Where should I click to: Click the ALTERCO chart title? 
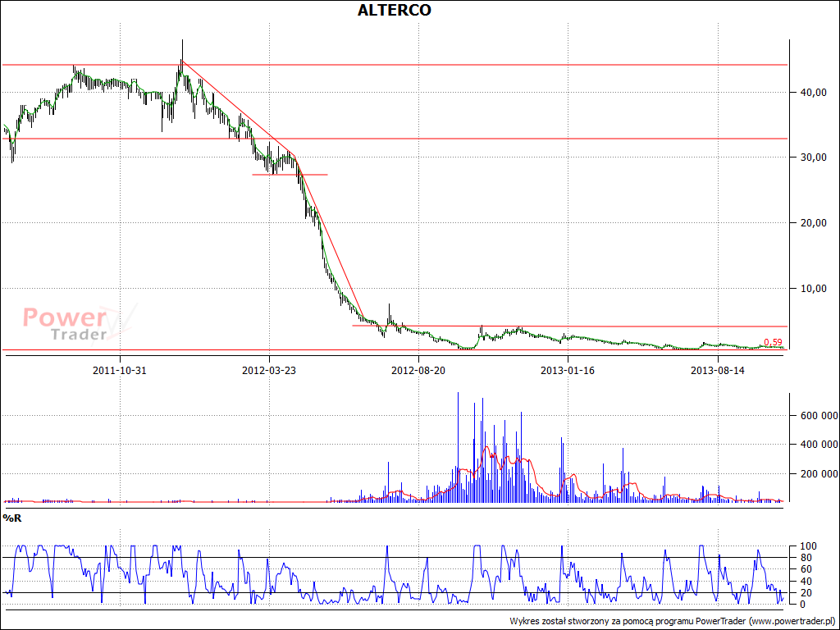(x=395, y=10)
